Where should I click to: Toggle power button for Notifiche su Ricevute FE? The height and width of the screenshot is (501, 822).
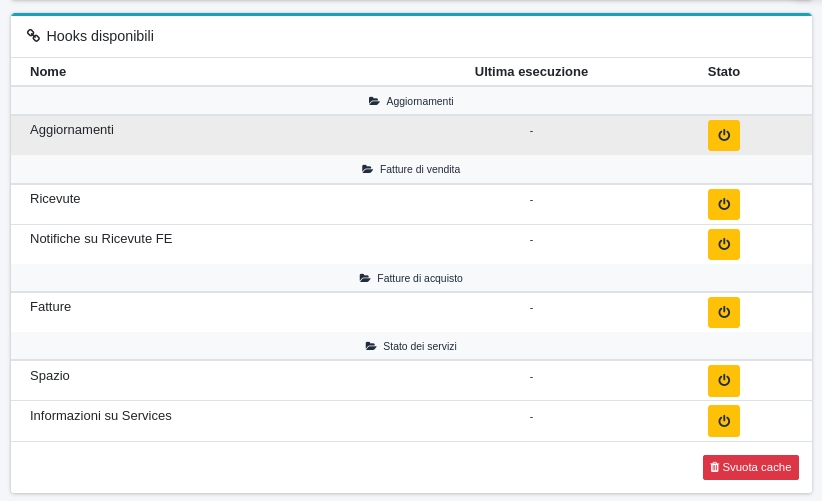click(723, 244)
